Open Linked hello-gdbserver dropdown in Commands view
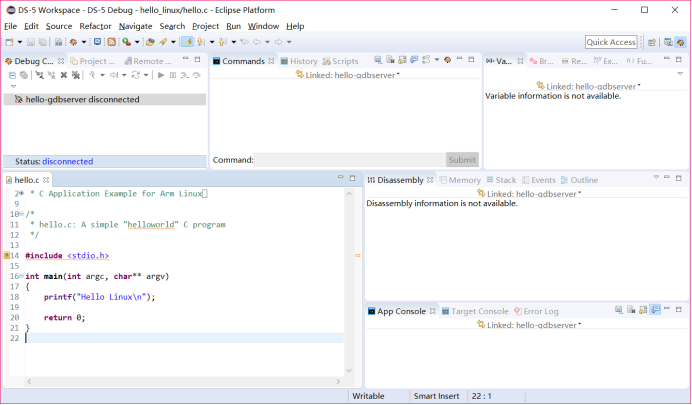Image resolution: width=692 pixels, height=405 pixels. click(398, 74)
